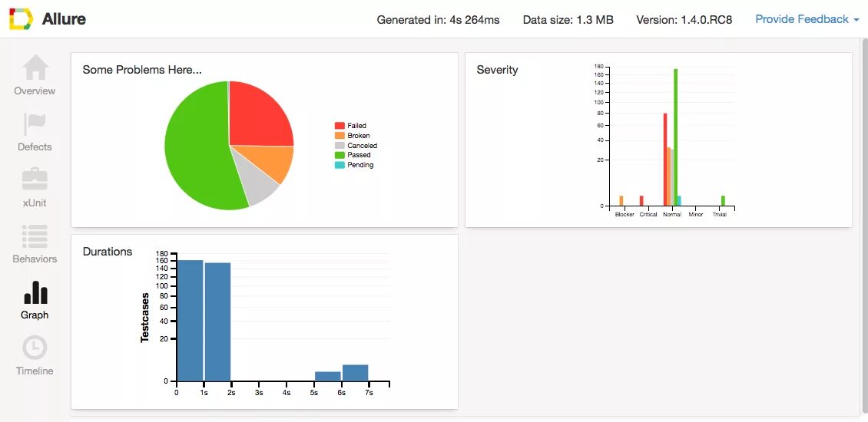868x422 pixels.
Task: Open the Behaviors list icon
Action: pyautogui.click(x=35, y=236)
